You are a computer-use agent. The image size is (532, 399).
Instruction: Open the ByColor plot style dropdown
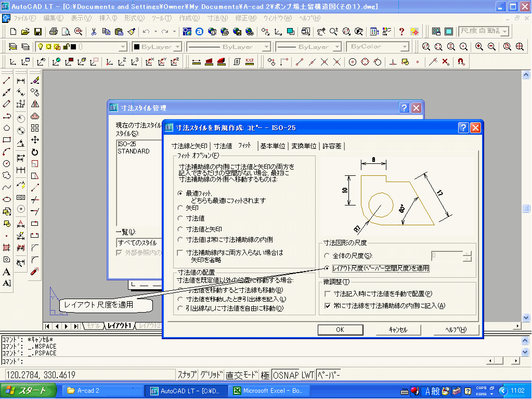(405, 46)
